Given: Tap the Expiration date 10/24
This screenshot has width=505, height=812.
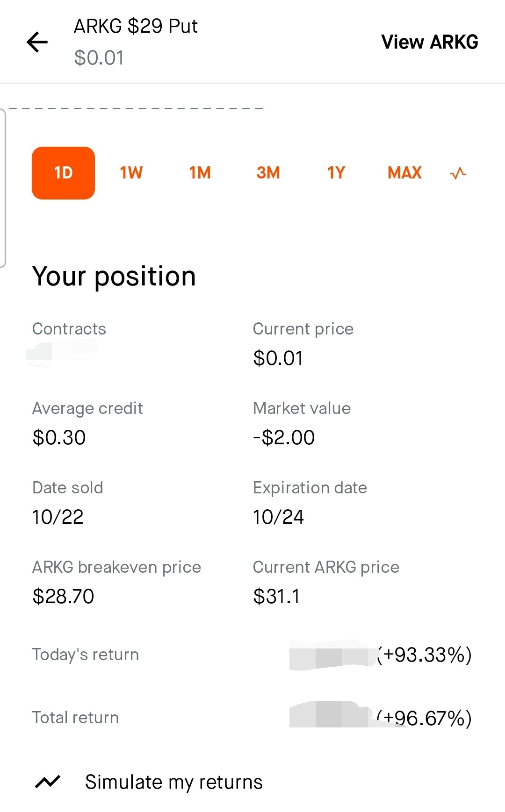Looking at the screenshot, I should pyautogui.click(x=279, y=517).
